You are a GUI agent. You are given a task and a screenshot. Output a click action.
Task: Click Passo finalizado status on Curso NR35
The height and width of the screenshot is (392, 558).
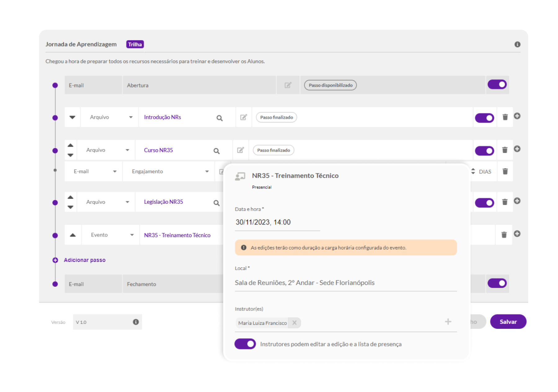pyautogui.click(x=273, y=150)
